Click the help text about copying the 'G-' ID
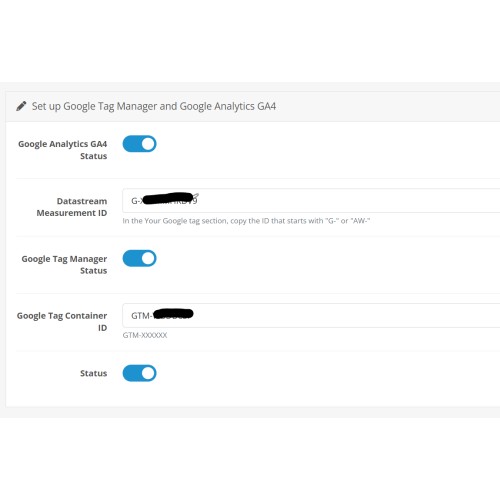The height and width of the screenshot is (500, 500). pyautogui.click(x=246, y=221)
